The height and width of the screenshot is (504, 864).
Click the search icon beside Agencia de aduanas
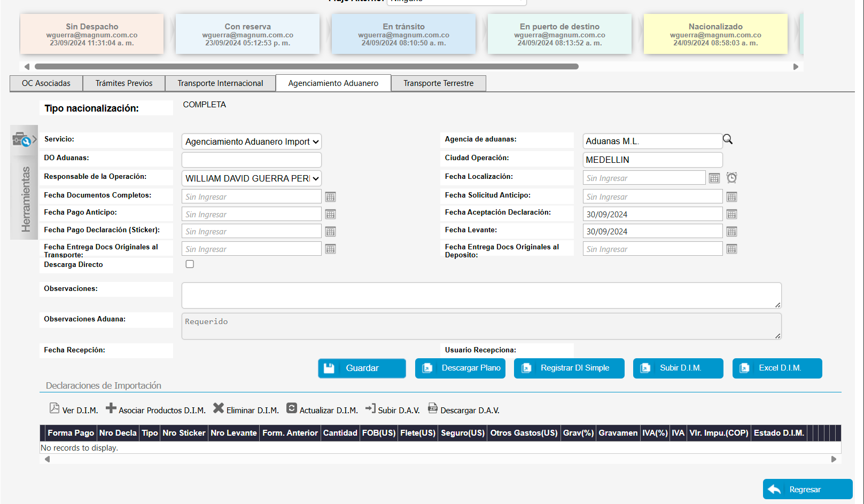pyautogui.click(x=727, y=139)
